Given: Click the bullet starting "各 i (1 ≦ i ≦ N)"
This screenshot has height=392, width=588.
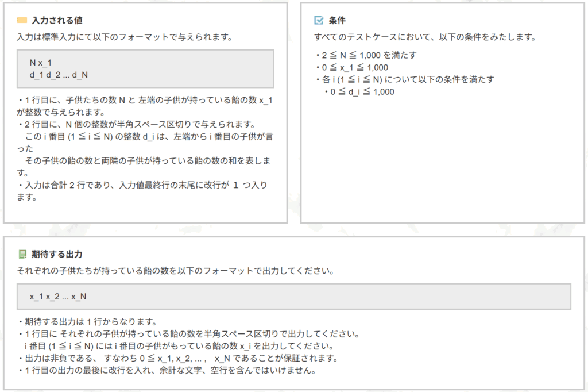Looking at the screenshot, I should pos(404,79).
